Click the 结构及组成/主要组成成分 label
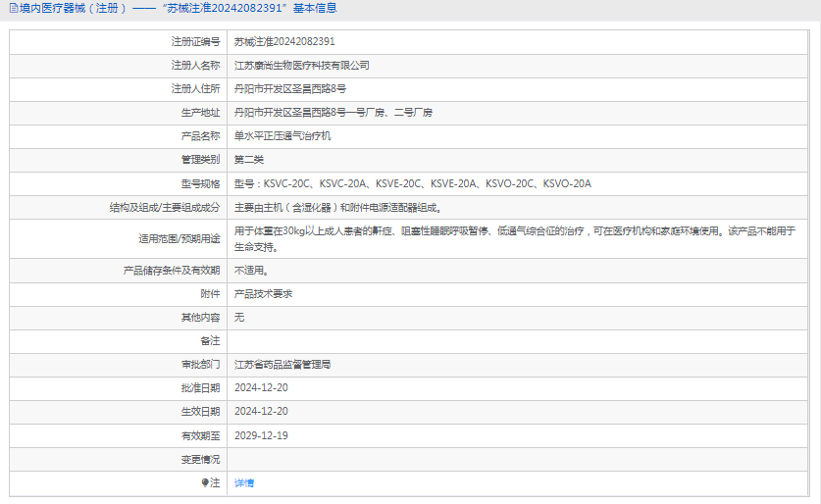The height and width of the screenshot is (504, 821). coord(165,208)
